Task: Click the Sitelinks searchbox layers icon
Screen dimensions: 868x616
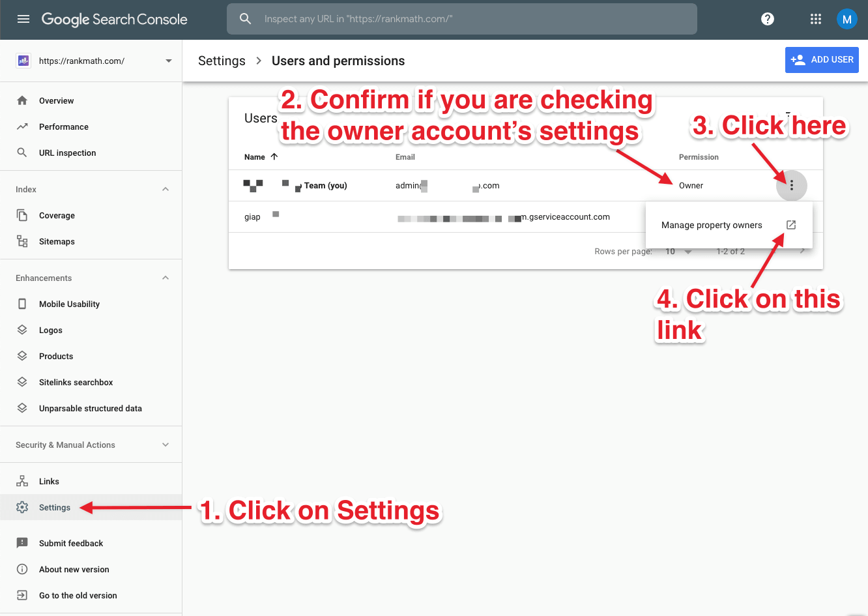Action: coord(22,382)
